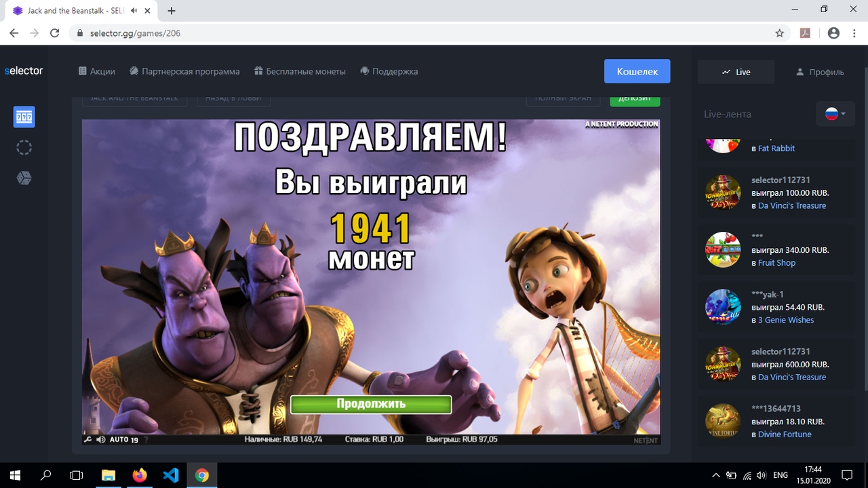Open Windows Start menu
The image size is (868, 488).
click(x=15, y=475)
